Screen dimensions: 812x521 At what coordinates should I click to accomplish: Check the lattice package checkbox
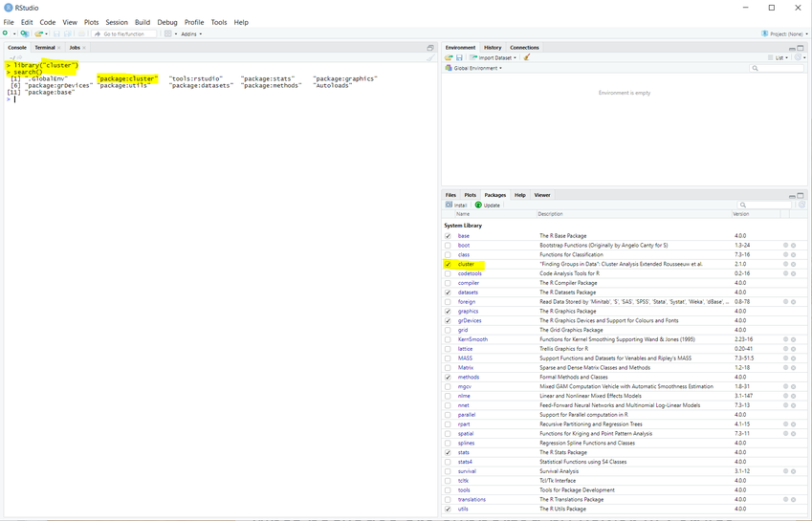pos(448,349)
